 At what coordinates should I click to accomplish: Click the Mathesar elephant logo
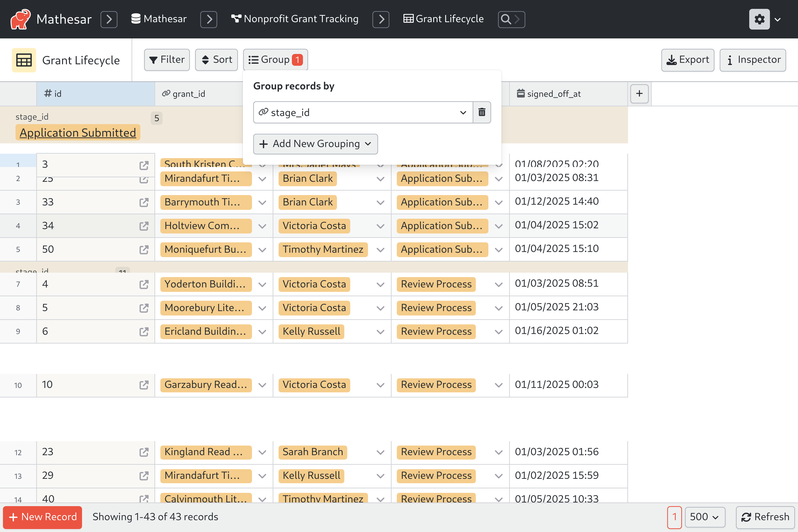pyautogui.click(x=20, y=19)
